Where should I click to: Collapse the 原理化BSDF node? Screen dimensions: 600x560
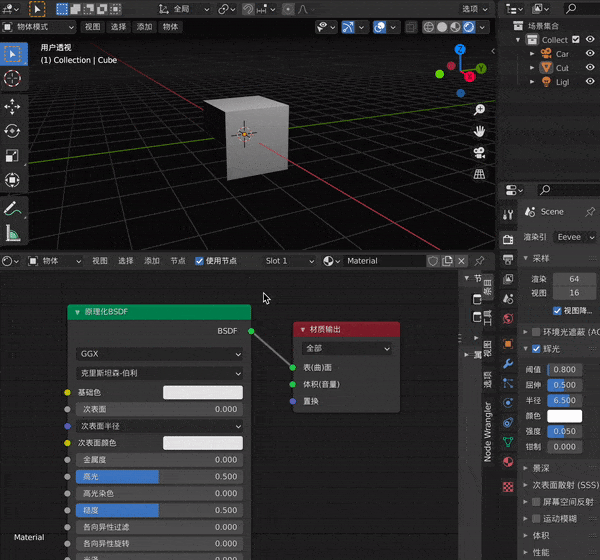(x=77, y=312)
